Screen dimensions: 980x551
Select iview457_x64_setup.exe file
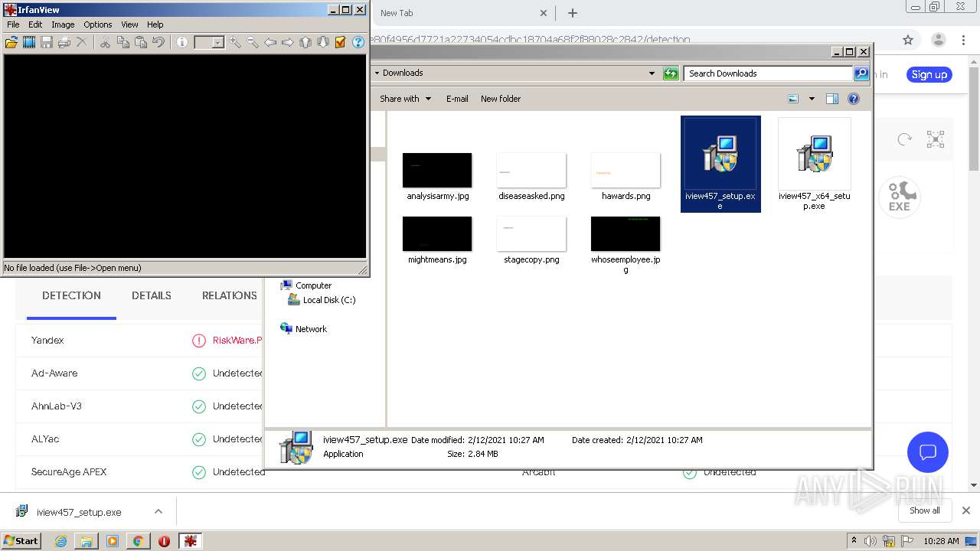814,164
